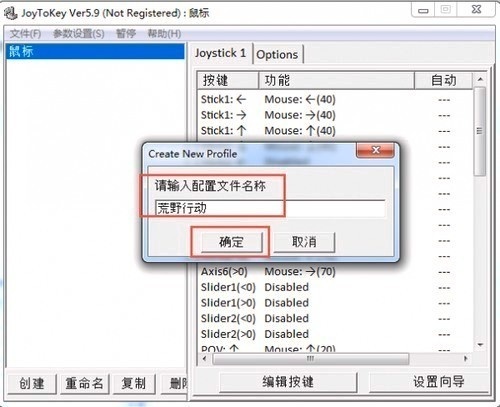Select the Stick1: ↑ row
This screenshot has height=407, width=500.
[335, 131]
